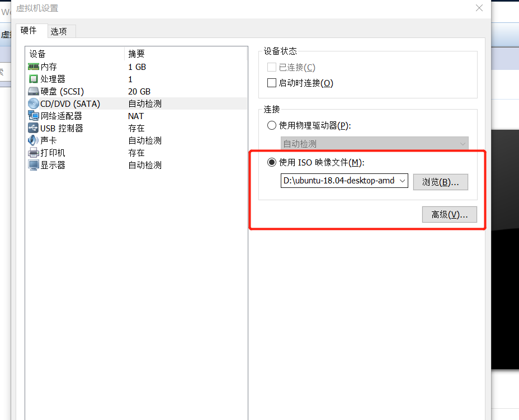Click the NAT network summary value
This screenshot has height=420, width=519.
tap(136, 116)
